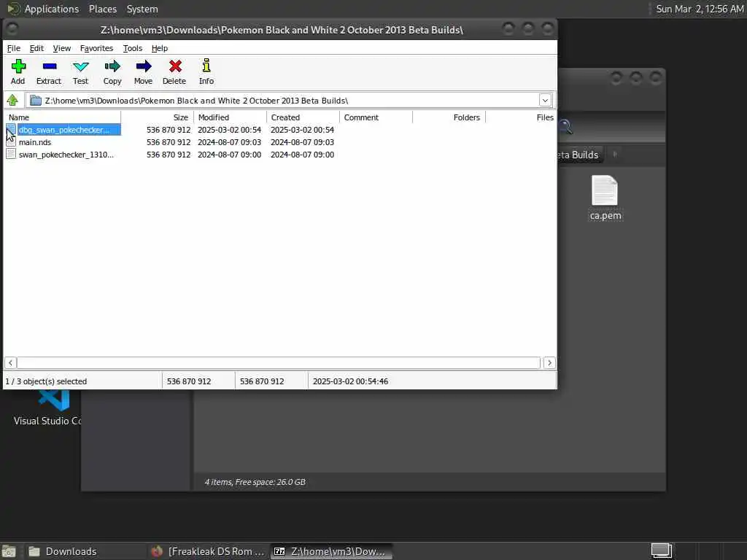Viewport: 747px width, 560px height.
Task: Run the Test archive tool
Action: (80, 72)
